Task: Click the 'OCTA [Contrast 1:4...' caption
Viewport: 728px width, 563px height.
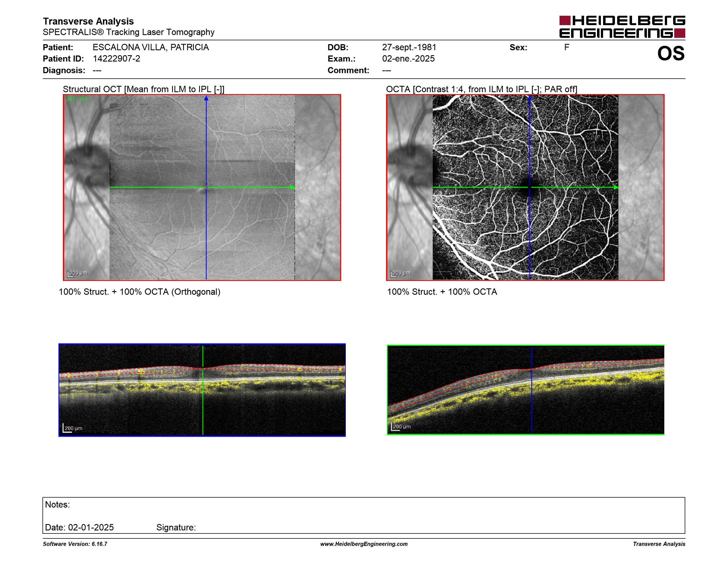Action: [x=482, y=89]
